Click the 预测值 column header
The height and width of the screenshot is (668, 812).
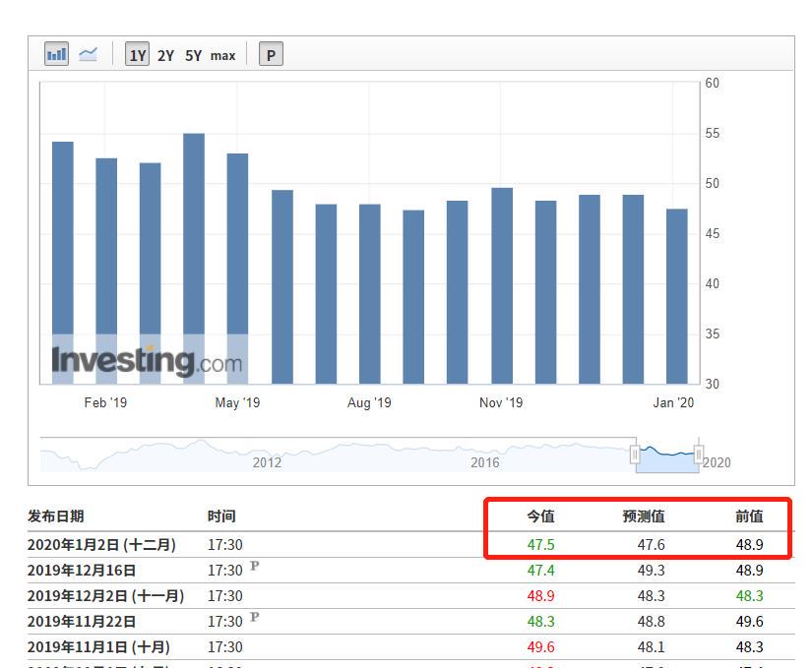(644, 516)
